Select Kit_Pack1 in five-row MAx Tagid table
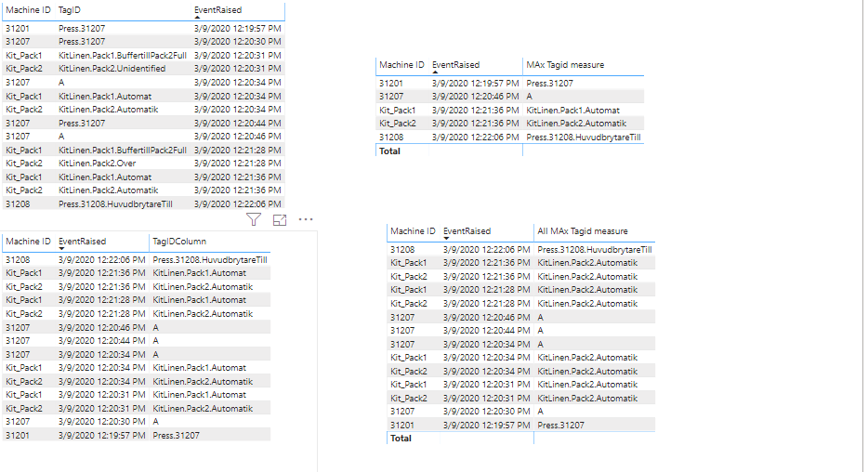The image size is (868, 472). 397,111
